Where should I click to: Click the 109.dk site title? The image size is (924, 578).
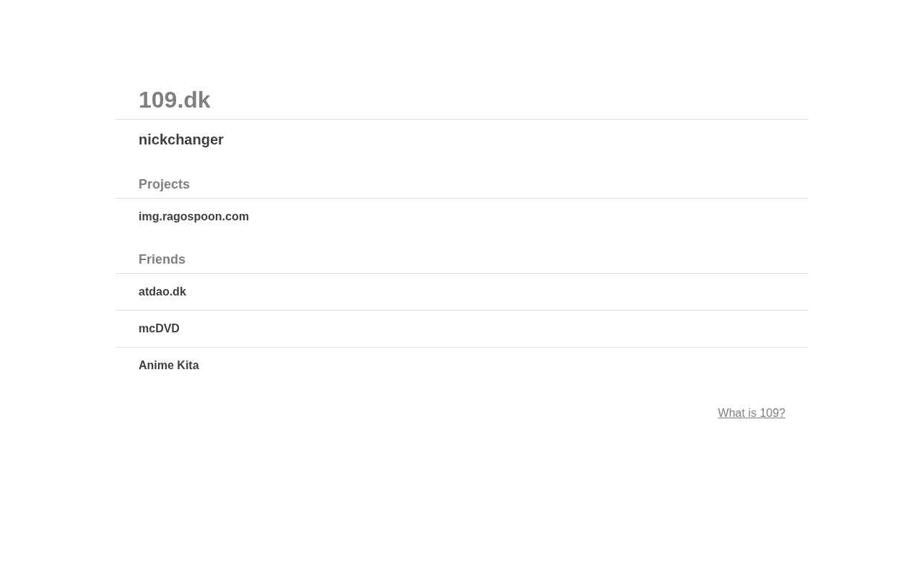pos(174,100)
